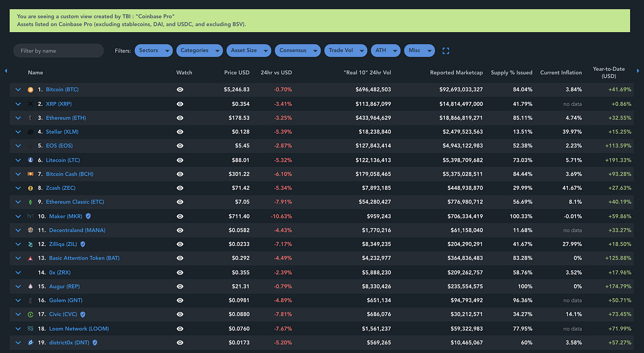Click the Loom Network logo icon
The image size is (644, 353).
pyautogui.click(x=30, y=329)
